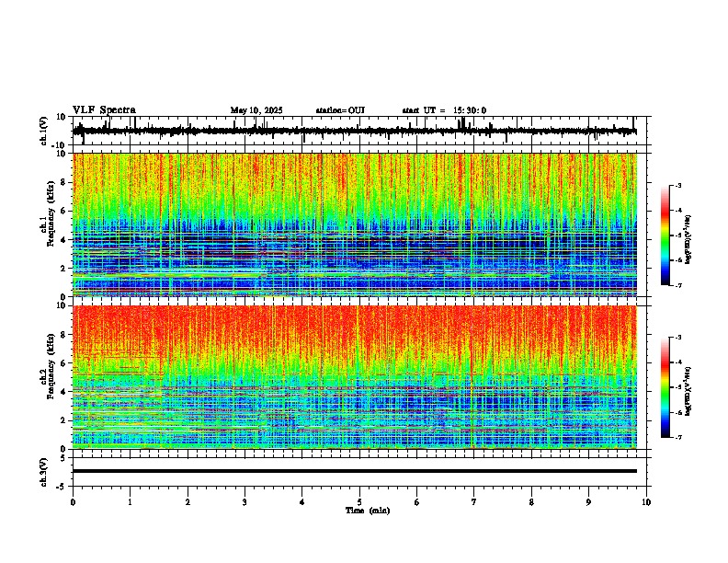This screenshot has height=563, width=728.
Task: Select the "start UT = 15:30: 0" text
Action: coord(444,110)
